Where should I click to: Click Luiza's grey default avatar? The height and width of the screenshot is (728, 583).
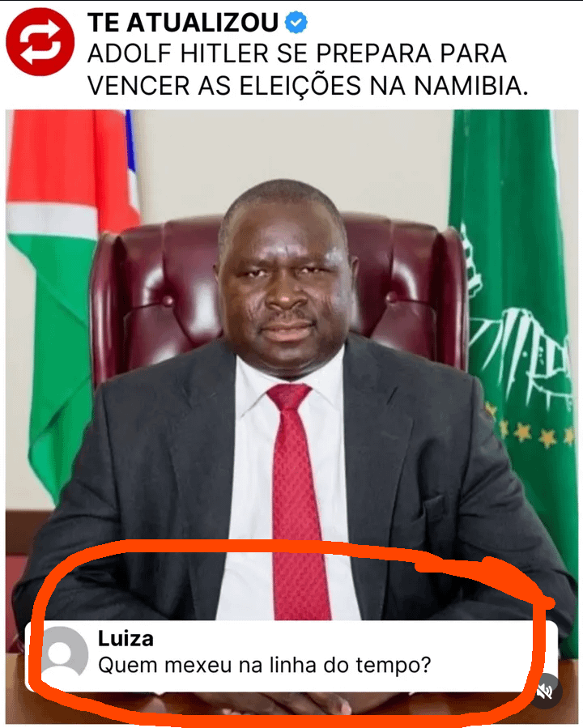tap(64, 654)
